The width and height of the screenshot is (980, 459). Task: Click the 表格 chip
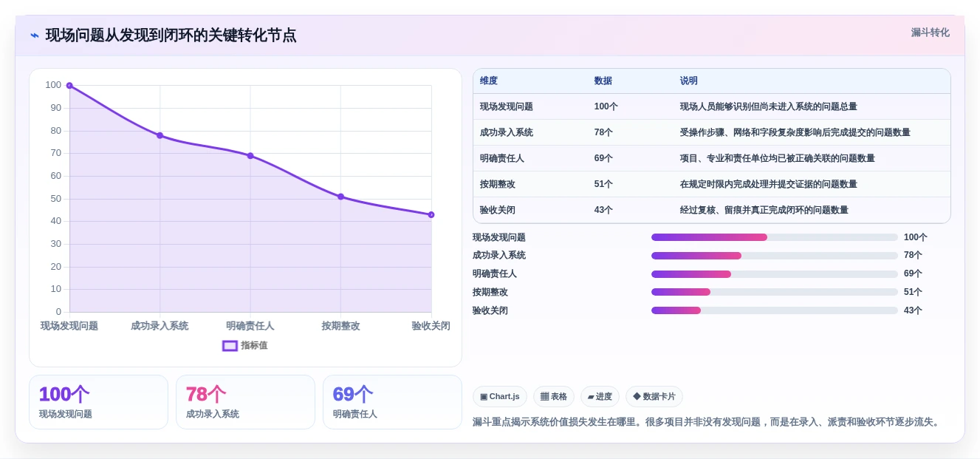click(x=554, y=397)
